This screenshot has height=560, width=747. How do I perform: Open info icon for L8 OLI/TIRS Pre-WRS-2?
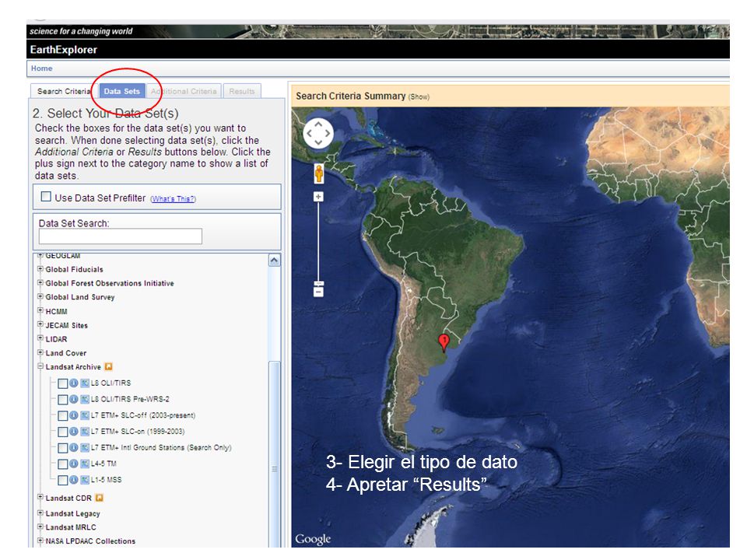74,399
